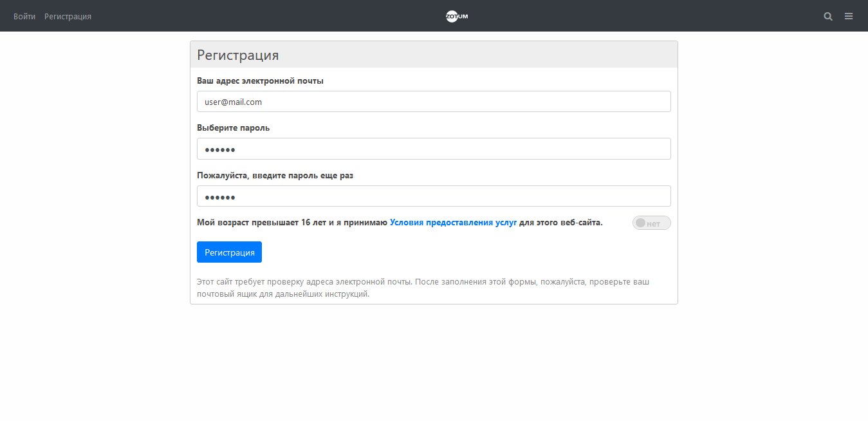
Task: Click the Выберите пароль label
Action: click(233, 128)
